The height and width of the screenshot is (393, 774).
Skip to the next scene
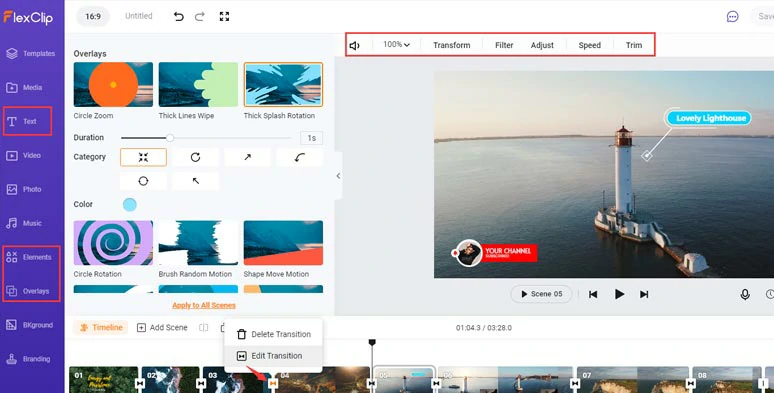[644, 294]
